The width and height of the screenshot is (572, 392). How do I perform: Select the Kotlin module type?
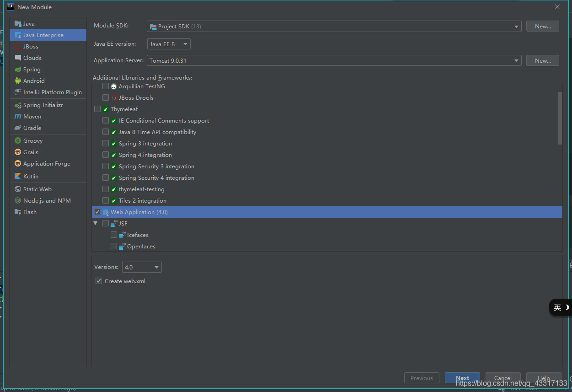click(48, 177)
